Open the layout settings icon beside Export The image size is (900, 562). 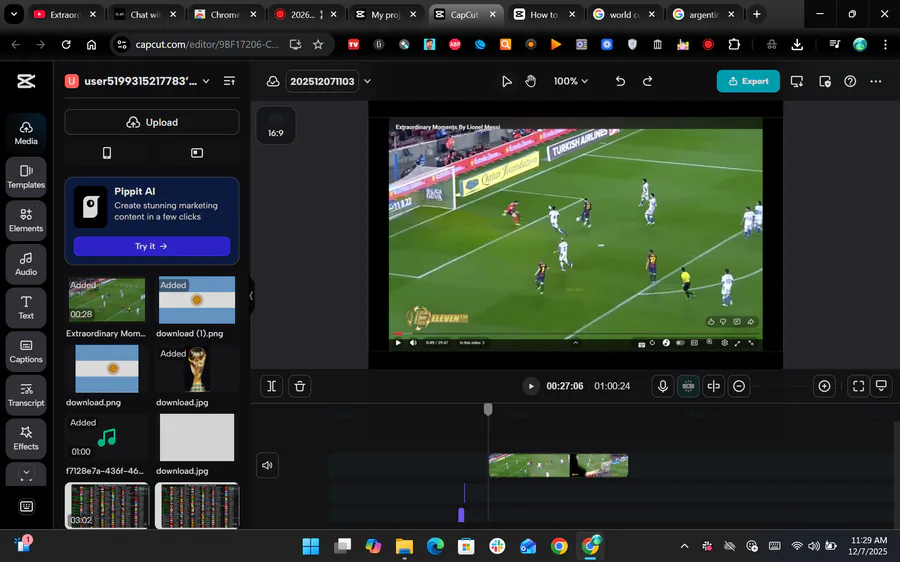797,82
